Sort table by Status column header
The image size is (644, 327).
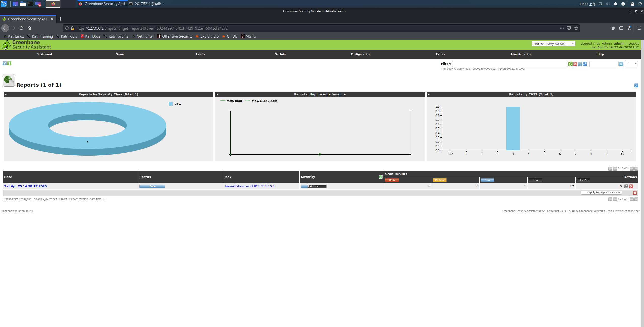point(145,177)
